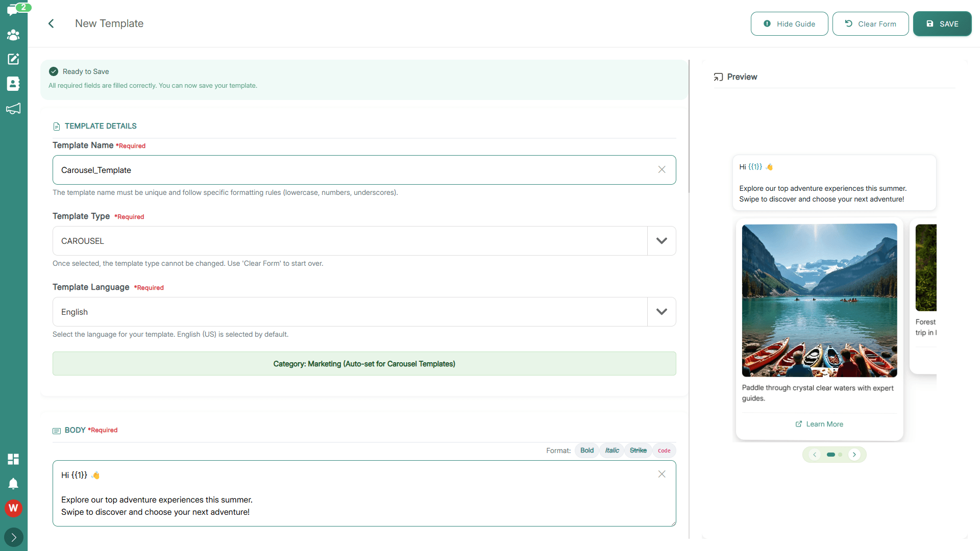Go to previous carousel card
The width and height of the screenshot is (980, 551).
point(815,455)
